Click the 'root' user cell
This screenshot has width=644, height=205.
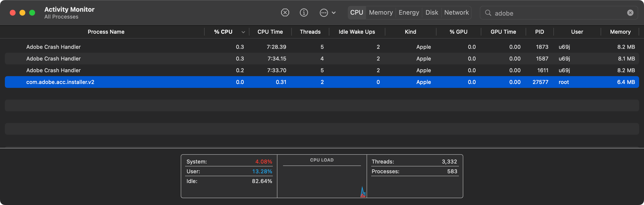click(x=564, y=82)
